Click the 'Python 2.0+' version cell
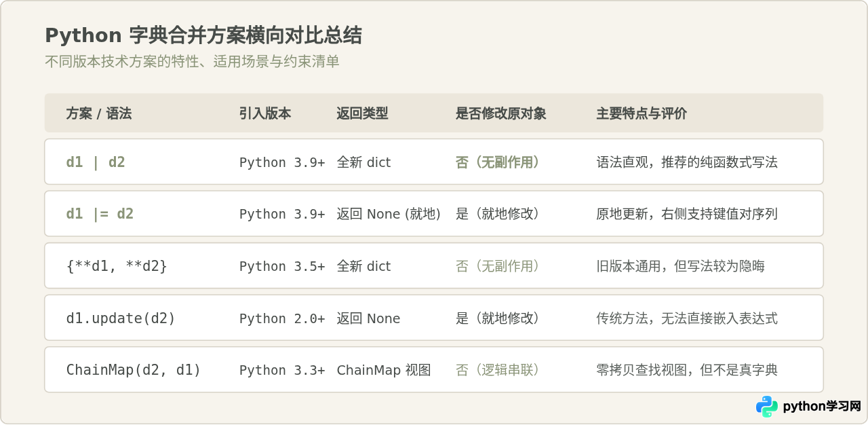 pyautogui.click(x=282, y=318)
